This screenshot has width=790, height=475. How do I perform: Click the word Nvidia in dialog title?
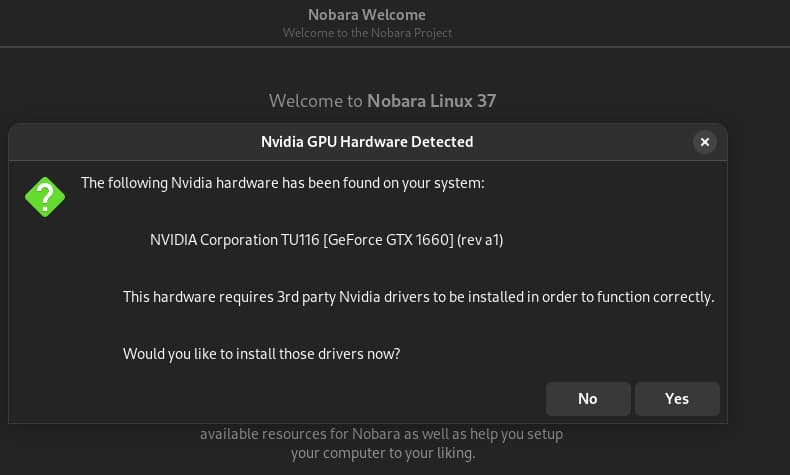283,142
